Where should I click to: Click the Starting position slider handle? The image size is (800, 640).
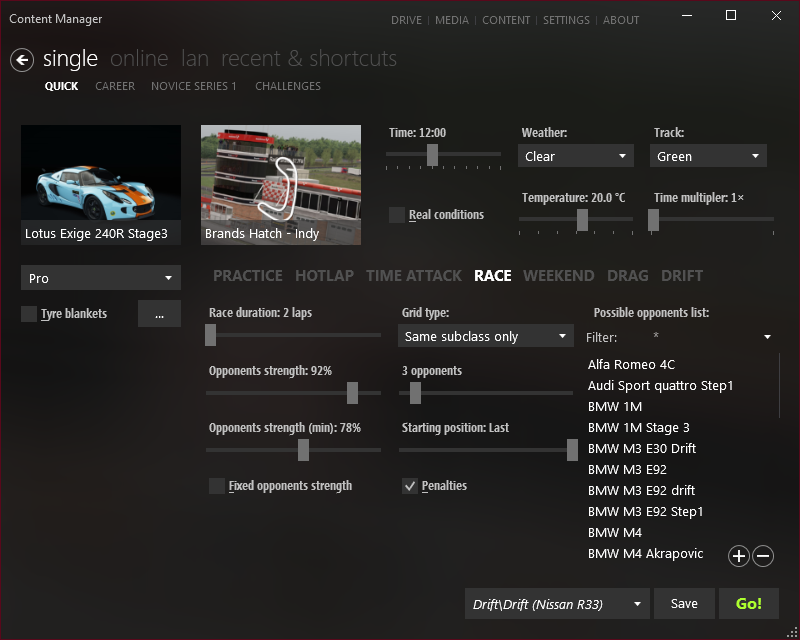point(572,450)
